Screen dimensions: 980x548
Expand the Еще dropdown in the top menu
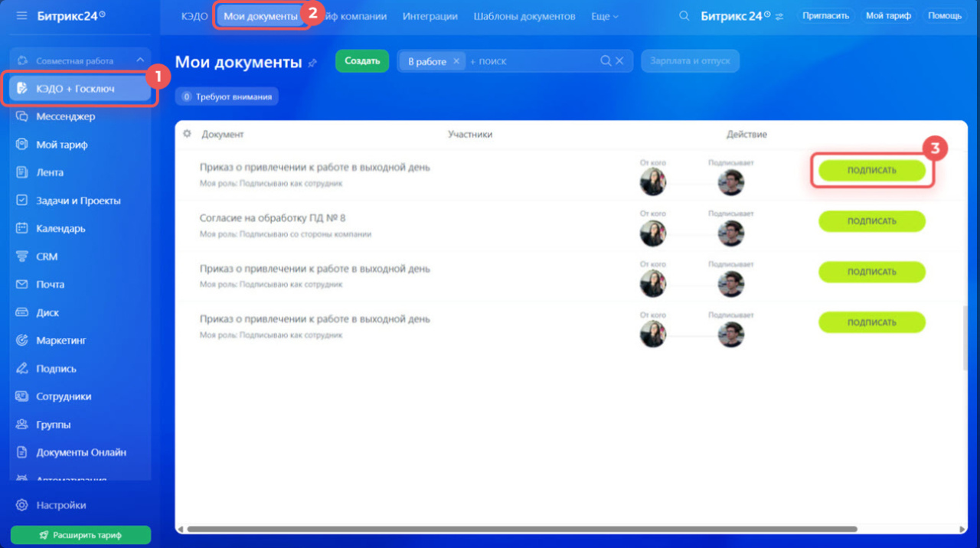[605, 16]
